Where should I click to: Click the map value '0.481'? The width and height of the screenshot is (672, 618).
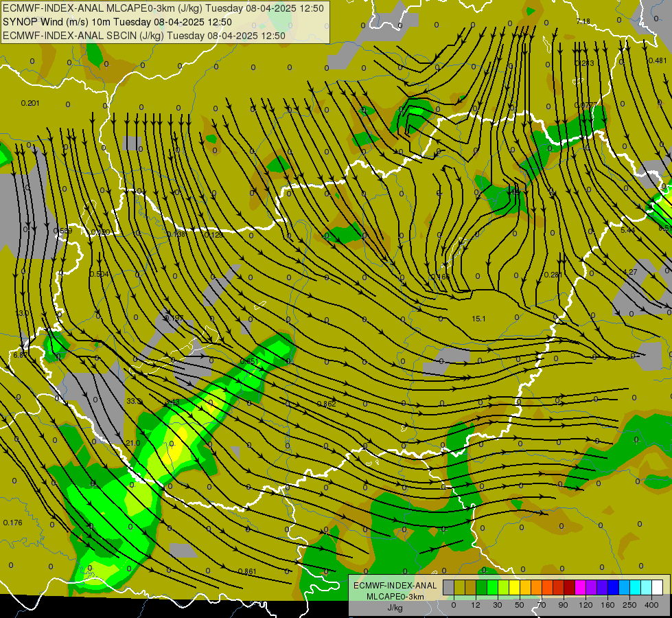click(658, 60)
